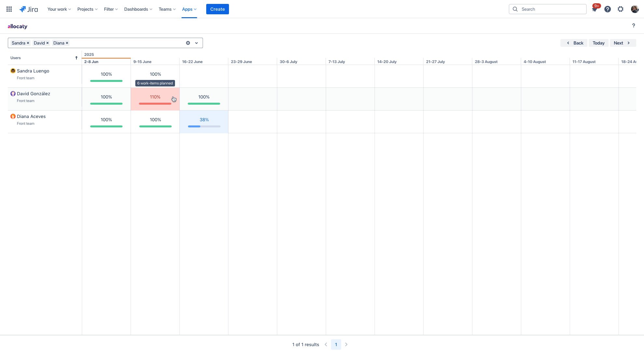Click the Create button

click(217, 9)
